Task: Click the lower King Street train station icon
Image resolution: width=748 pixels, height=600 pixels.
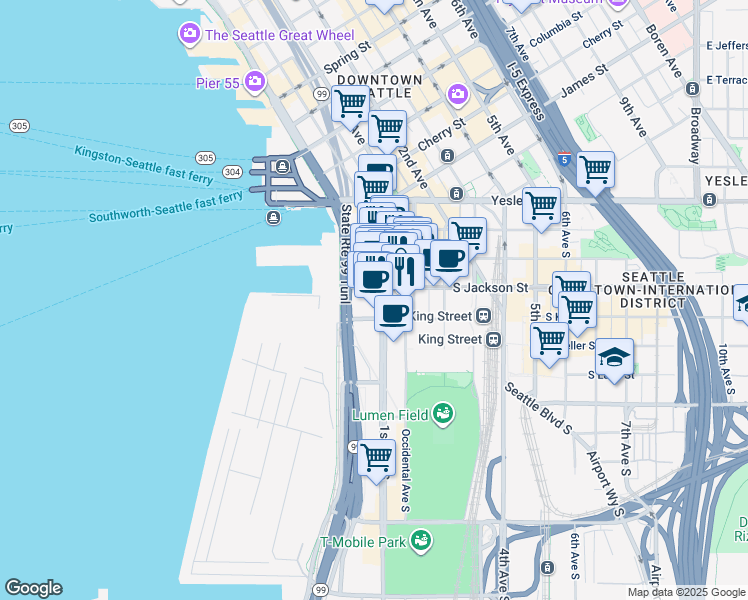Action: click(493, 339)
